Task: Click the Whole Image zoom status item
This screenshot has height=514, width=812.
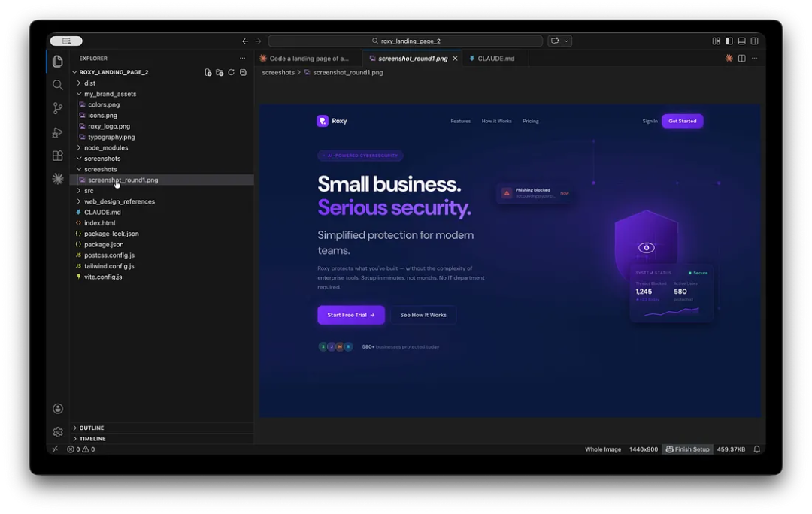Action: pos(603,449)
